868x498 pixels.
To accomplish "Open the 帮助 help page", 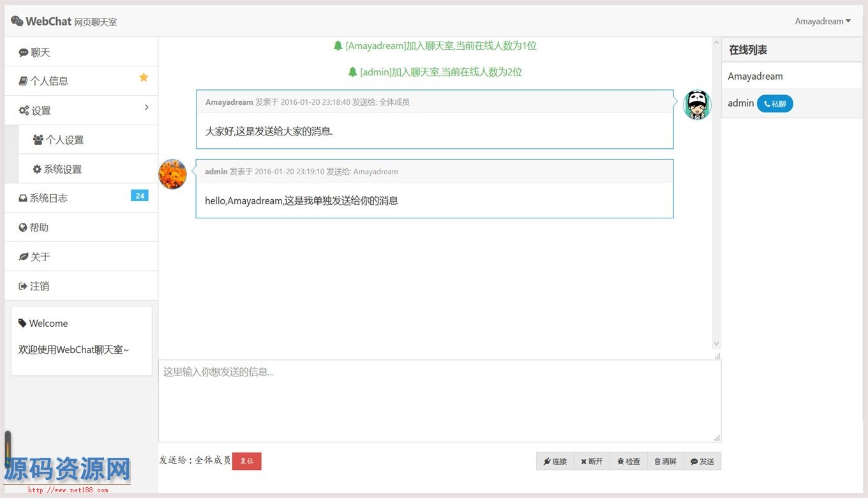I will pyautogui.click(x=81, y=227).
